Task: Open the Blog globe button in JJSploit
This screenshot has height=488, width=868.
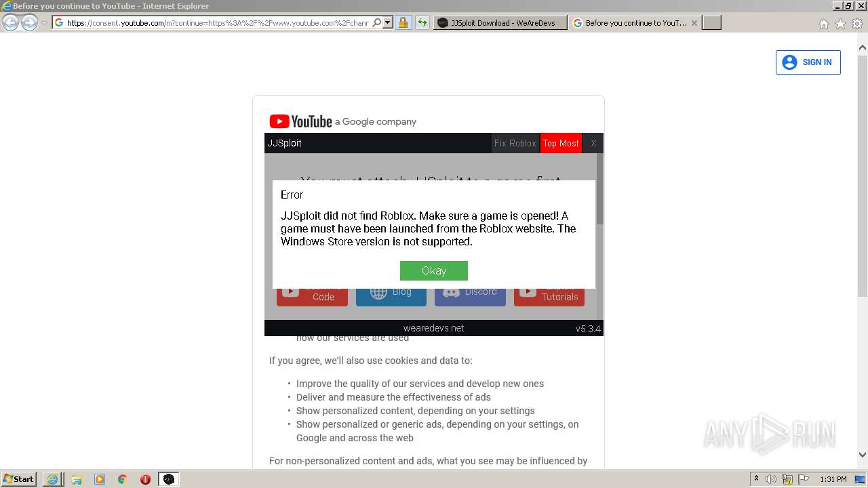Action: tap(391, 293)
